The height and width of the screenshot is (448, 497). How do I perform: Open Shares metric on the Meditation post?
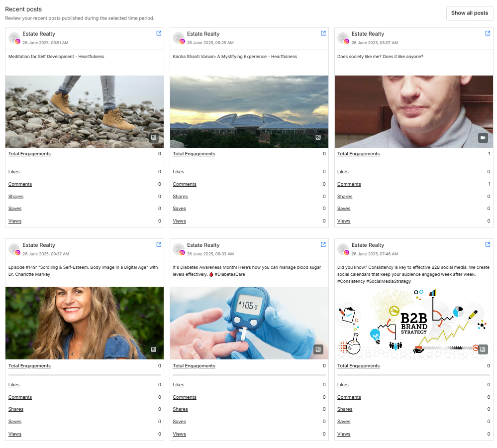pyautogui.click(x=16, y=197)
